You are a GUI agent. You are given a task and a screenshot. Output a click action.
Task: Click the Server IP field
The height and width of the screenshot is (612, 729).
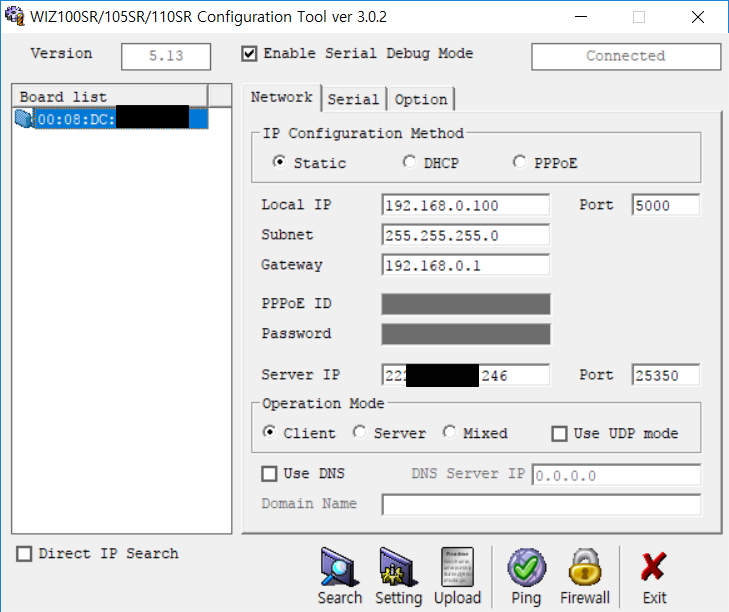[x=465, y=375]
